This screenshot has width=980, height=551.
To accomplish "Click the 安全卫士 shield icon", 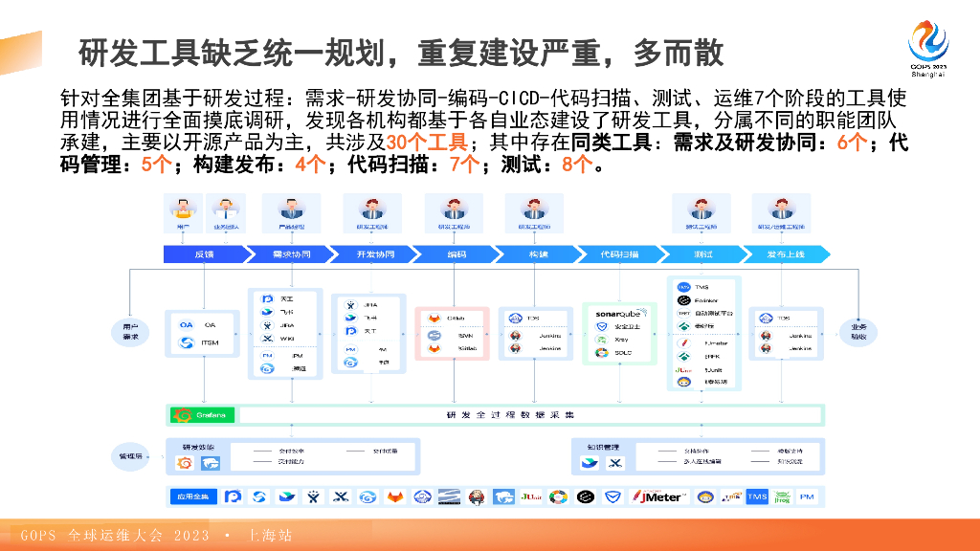I will 601,327.
